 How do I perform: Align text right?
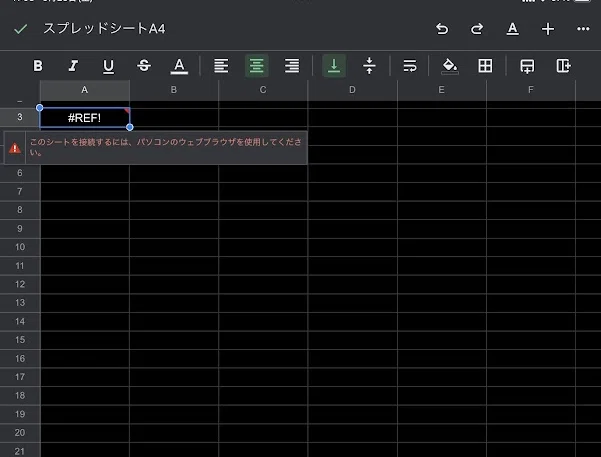point(292,66)
